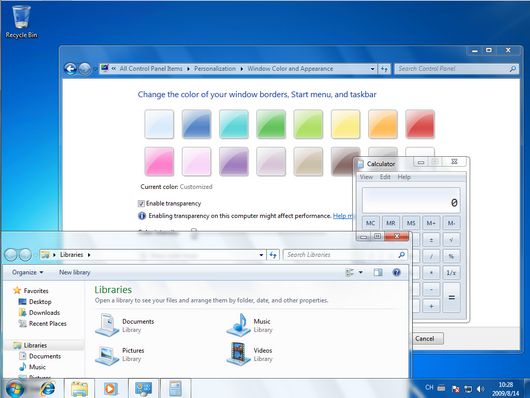Open Windows Media Player taskbar icon
Viewport: 530px width, 398px height.
pos(111,389)
